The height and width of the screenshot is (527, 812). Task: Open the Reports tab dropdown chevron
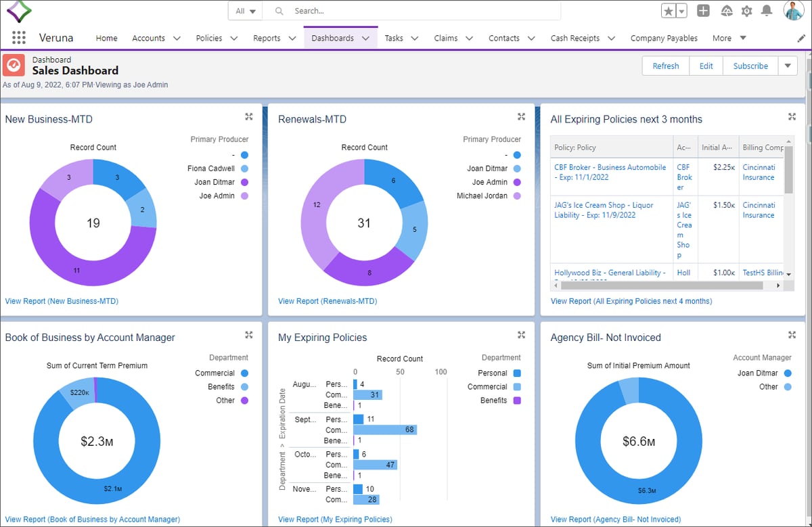coord(292,39)
